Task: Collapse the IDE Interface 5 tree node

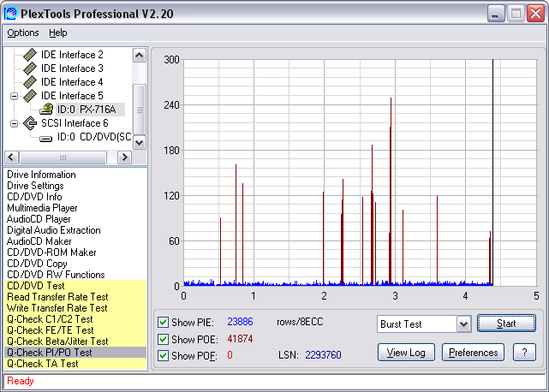Action: pos(14,96)
